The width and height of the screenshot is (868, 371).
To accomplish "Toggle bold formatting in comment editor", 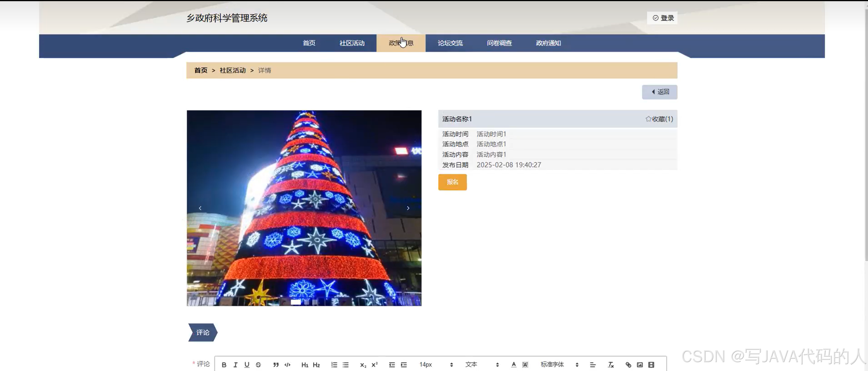I will 224,365.
